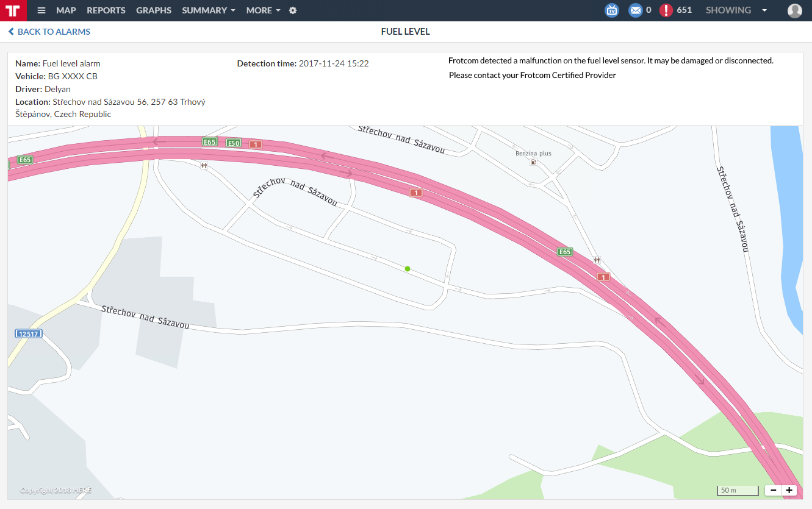Viewport: 812px width, 509px height.
Task: Zoom in the map with plus button
Action: click(x=789, y=490)
